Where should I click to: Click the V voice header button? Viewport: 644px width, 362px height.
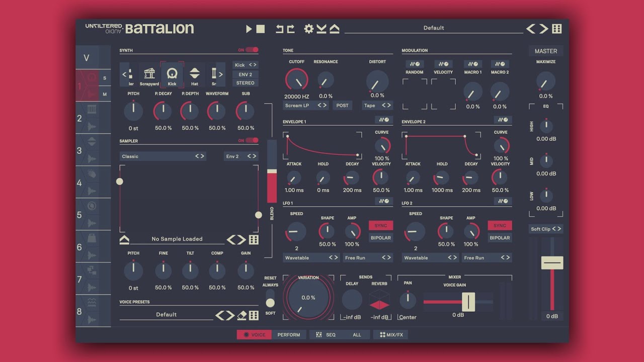(x=86, y=58)
